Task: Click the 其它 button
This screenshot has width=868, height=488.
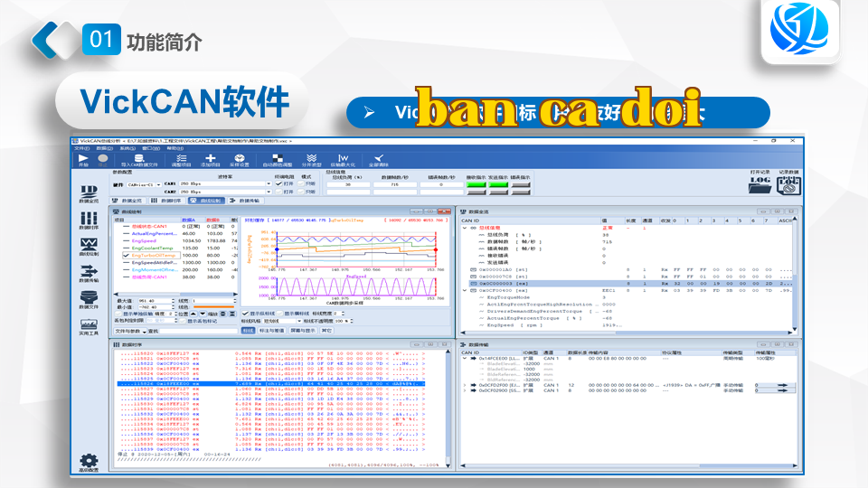Action: point(326,331)
